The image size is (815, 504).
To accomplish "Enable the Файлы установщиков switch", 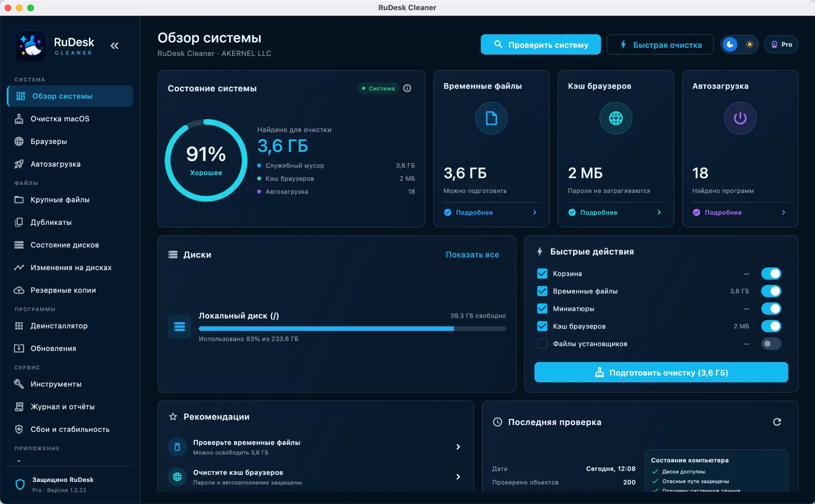I will (771, 344).
